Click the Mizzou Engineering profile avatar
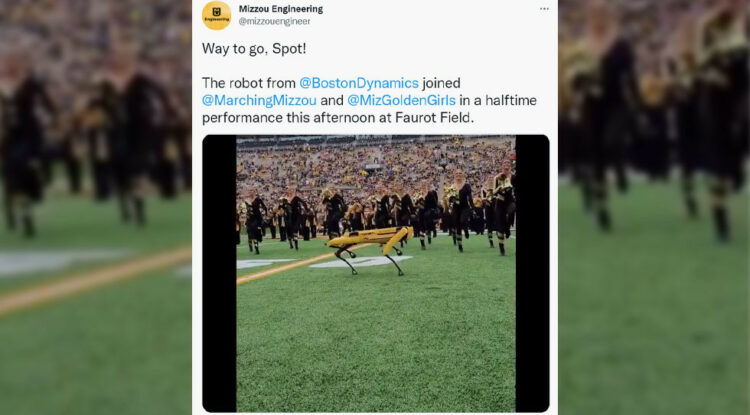Screen dimensions: 750x415 [216, 14]
